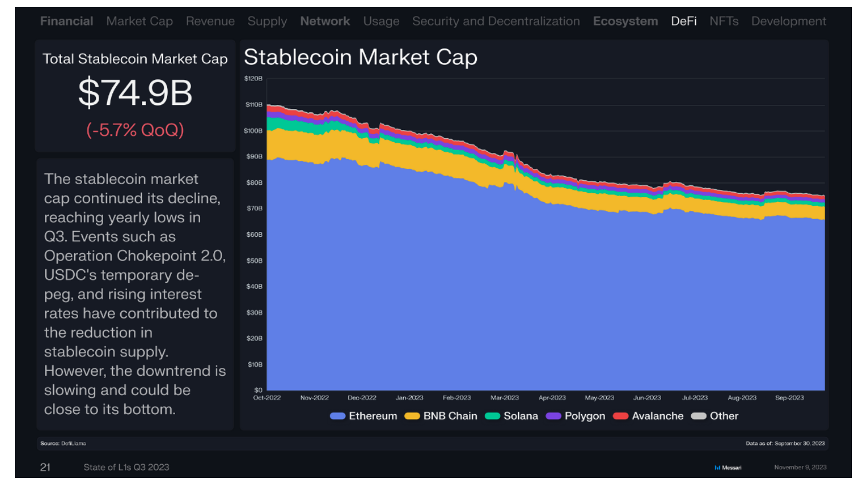Select the DeFi tab
Screen dimensions: 868x495
684,21
